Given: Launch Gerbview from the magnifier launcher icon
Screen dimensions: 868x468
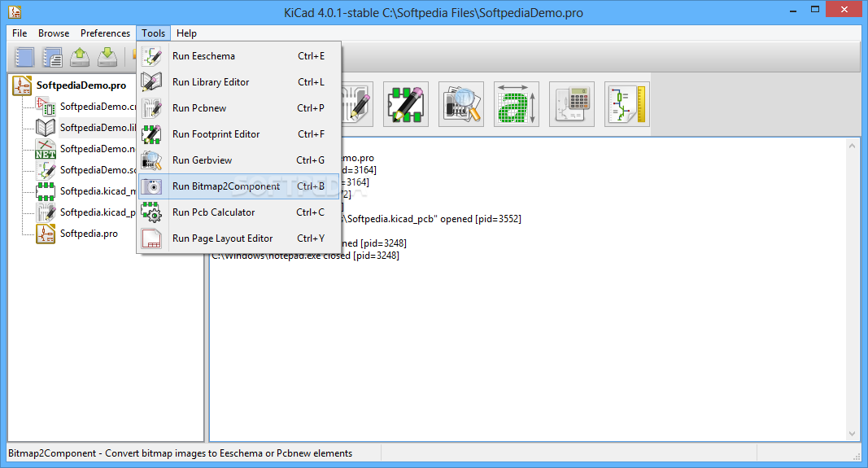Looking at the screenshot, I should [461, 104].
